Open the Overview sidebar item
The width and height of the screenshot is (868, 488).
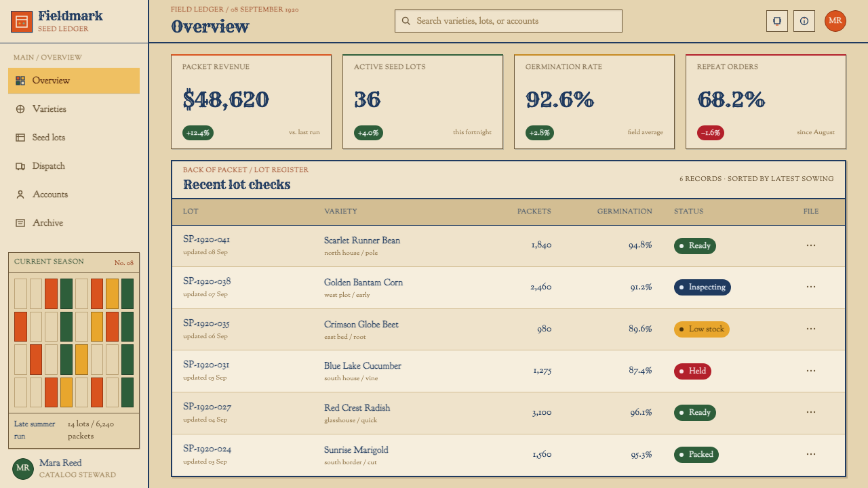coord(74,81)
